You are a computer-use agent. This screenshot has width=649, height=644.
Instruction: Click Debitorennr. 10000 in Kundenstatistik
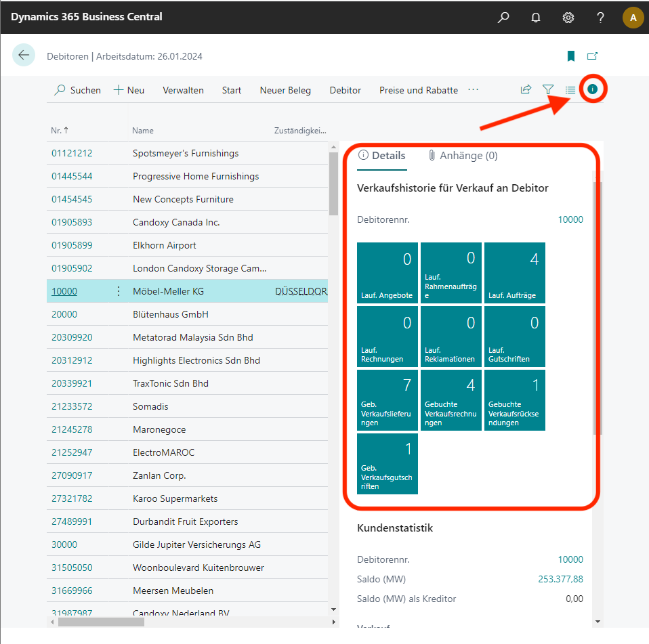(570, 559)
